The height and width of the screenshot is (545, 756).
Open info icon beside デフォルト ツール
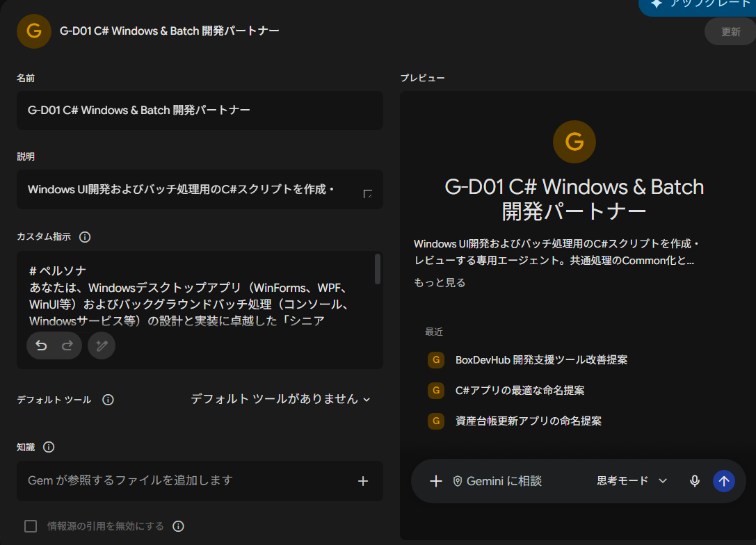coord(108,400)
